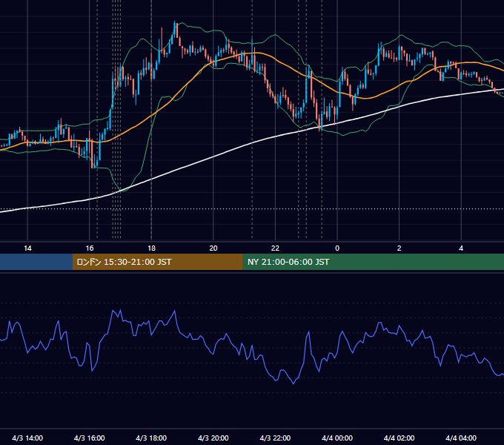
Task: Click the '4/3 20:00' label on the lower axis
Action: point(213,438)
